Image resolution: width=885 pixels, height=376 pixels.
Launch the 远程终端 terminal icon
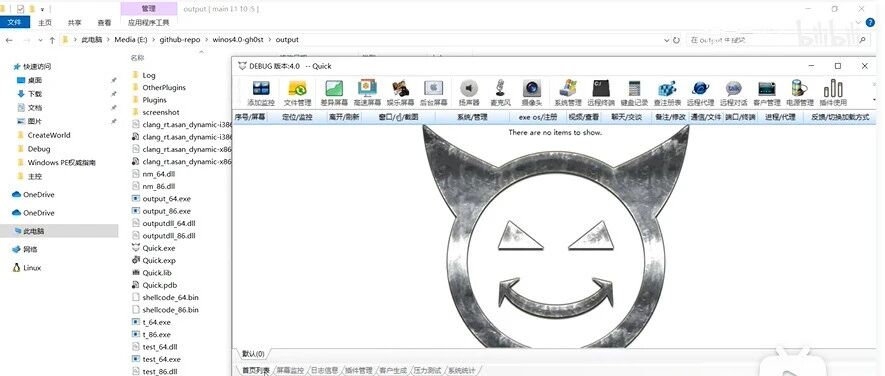pyautogui.click(x=601, y=93)
